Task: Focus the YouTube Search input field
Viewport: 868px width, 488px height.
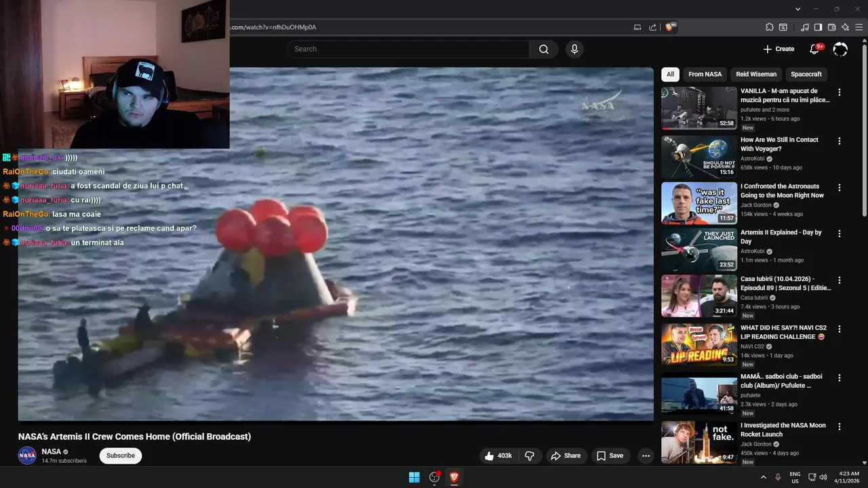Action: pyautogui.click(x=408, y=49)
